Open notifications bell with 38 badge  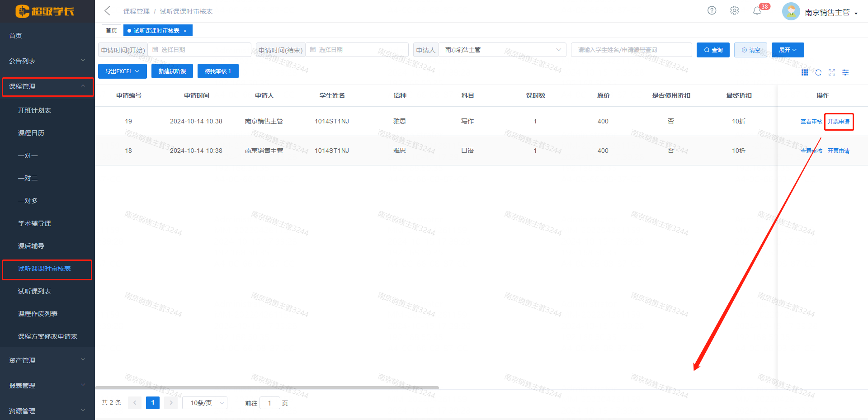pos(757,11)
